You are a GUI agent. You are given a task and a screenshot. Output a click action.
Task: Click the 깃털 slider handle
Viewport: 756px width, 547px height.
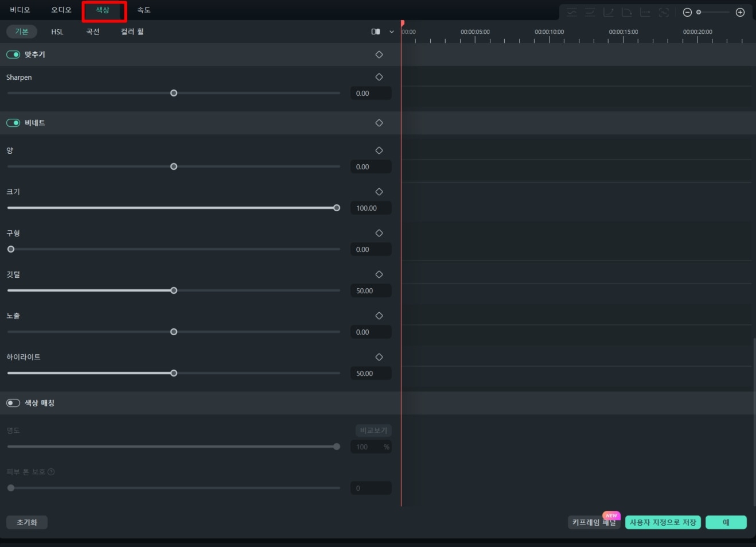[174, 290]
